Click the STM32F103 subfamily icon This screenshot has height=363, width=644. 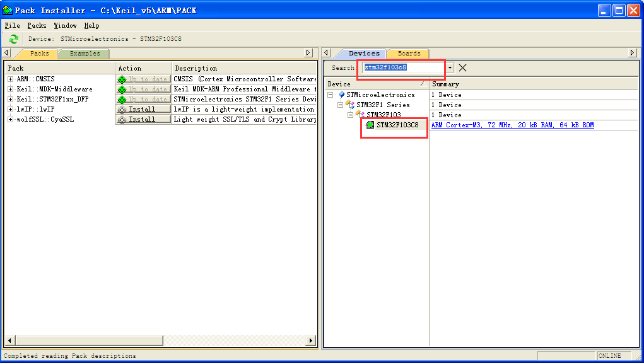tap(360, 113)
